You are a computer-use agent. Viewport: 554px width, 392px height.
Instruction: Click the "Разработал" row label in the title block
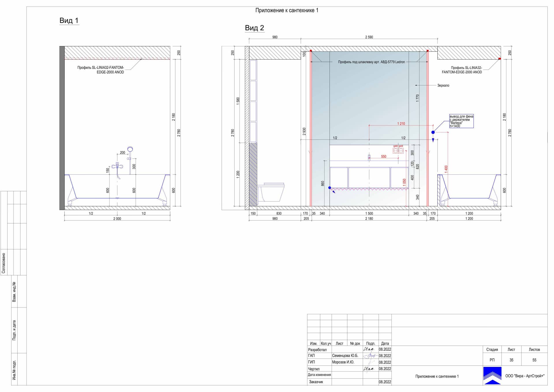pyautogui.click(x=317, y=350)
